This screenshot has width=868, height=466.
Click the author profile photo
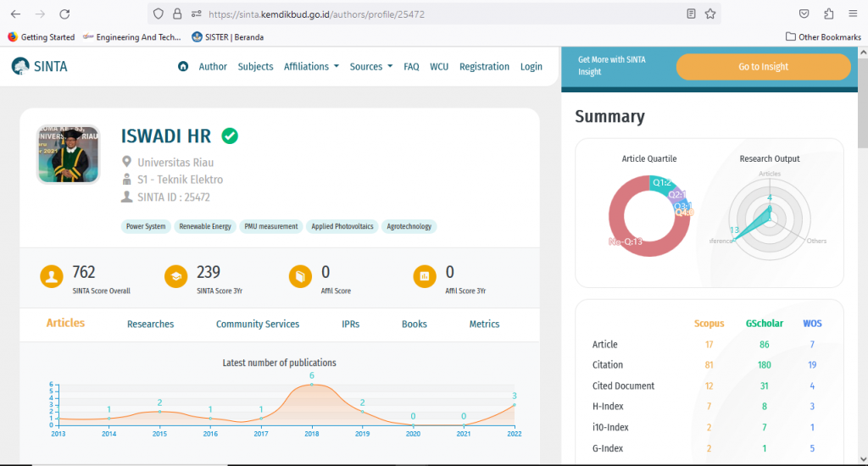68,154
